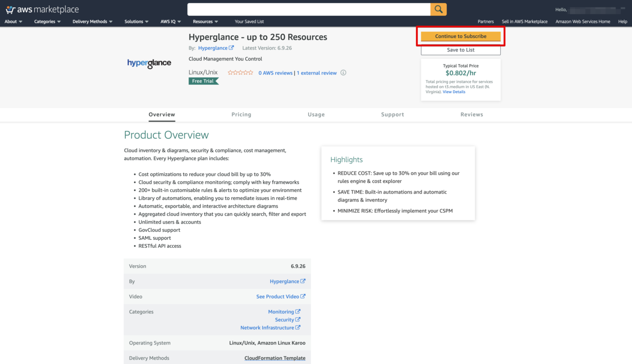Click the 'RESTful API access' bullet
The width and height of the screenshot is (632, 364).
click(x=160, y=246)
